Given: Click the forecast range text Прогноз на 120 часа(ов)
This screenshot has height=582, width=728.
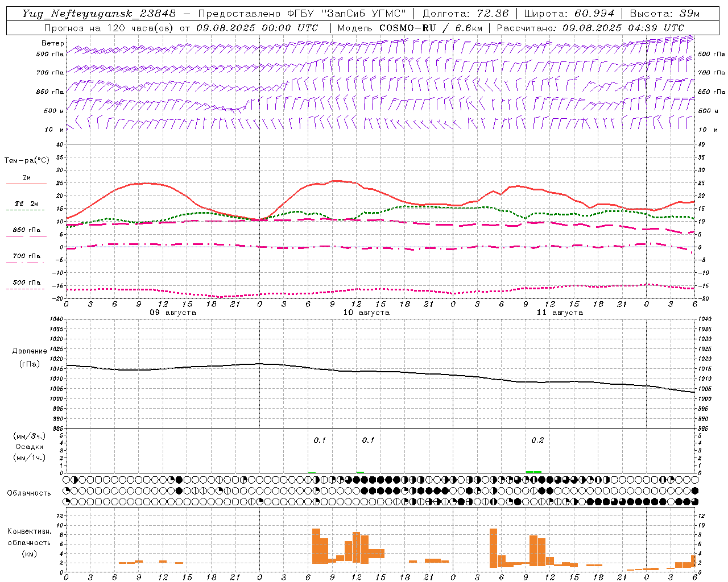Looking at the screenshot, I should tap(109, 28).
